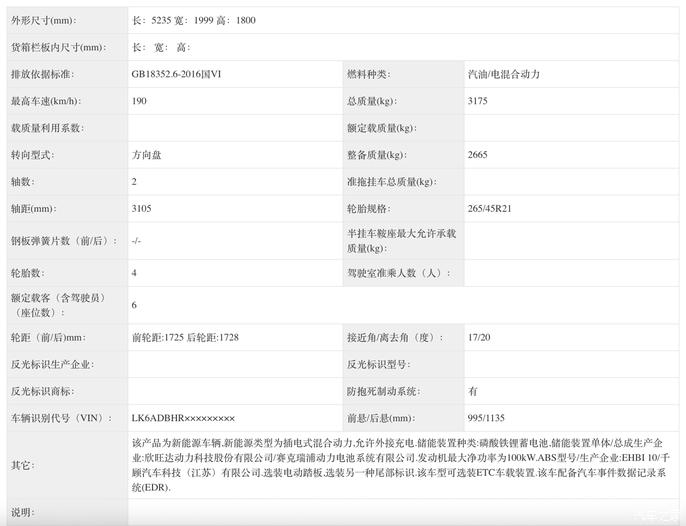Click the remarks paragraph starting 该产品为新能源车辆

401,465
